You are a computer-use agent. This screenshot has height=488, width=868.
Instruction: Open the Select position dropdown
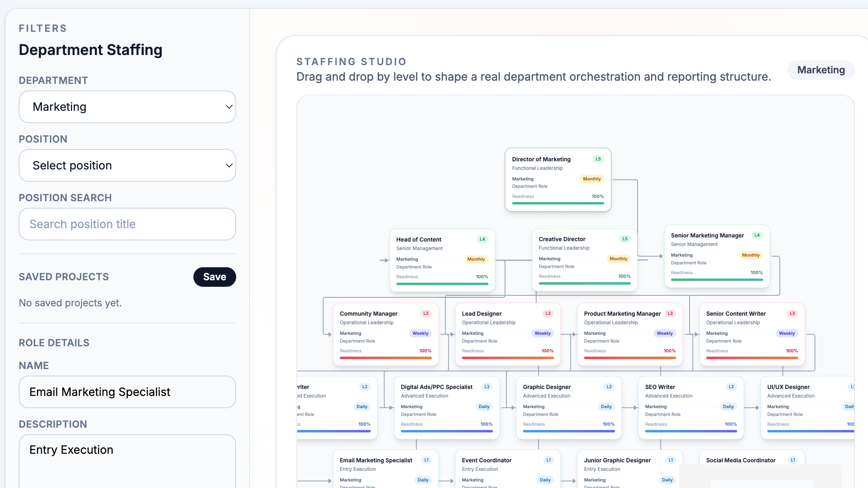coord(127,165)
